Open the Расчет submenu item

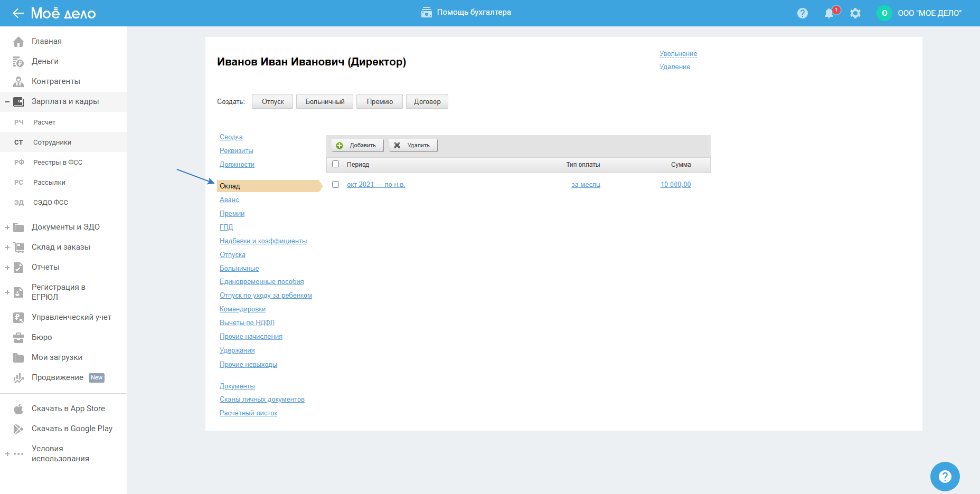(x=44, y=122)
